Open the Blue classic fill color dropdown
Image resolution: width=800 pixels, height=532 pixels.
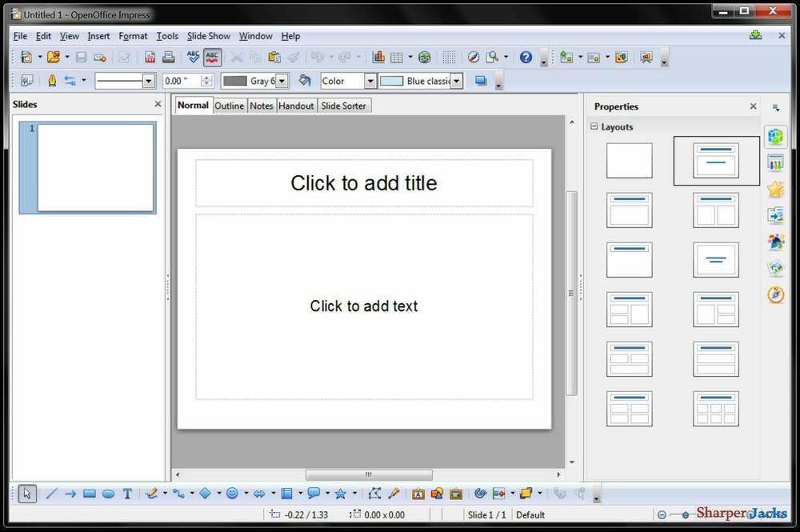click(455, 80)
